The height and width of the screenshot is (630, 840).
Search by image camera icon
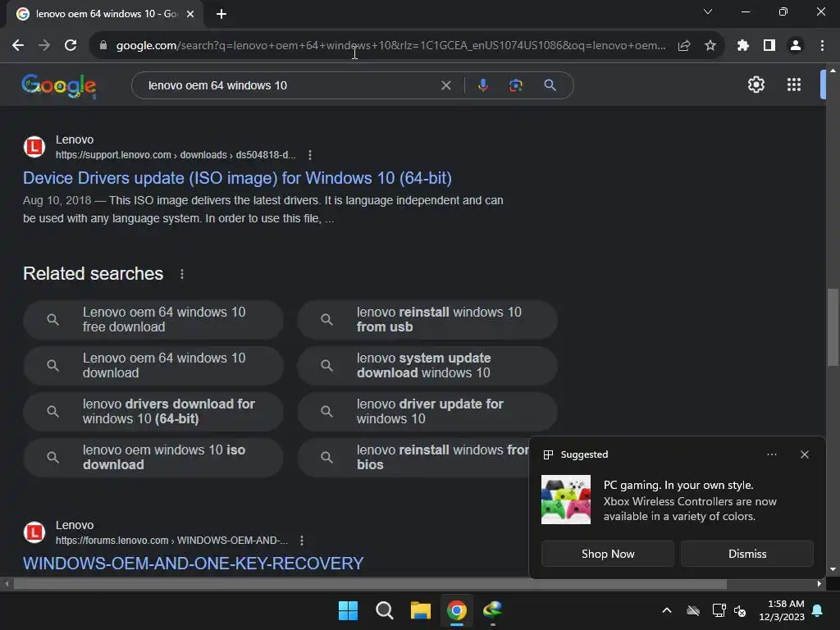pos(515,85)
